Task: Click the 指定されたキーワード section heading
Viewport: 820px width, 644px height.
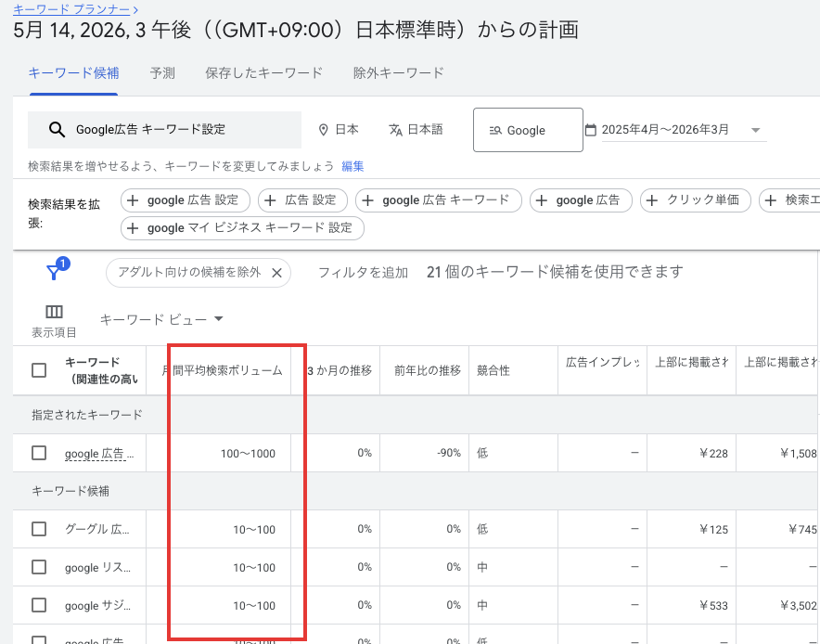Action: tap(87, 415)
